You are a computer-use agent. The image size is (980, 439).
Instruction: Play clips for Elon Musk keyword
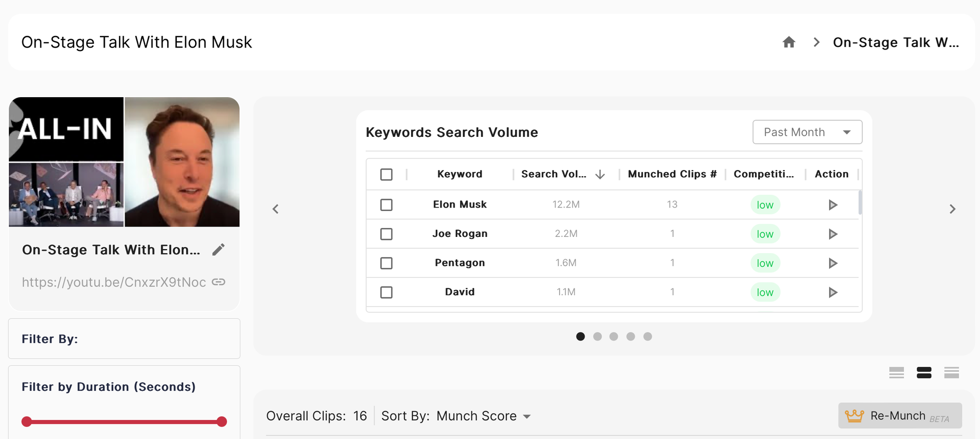pyautogui.click(x=833, y=205)
